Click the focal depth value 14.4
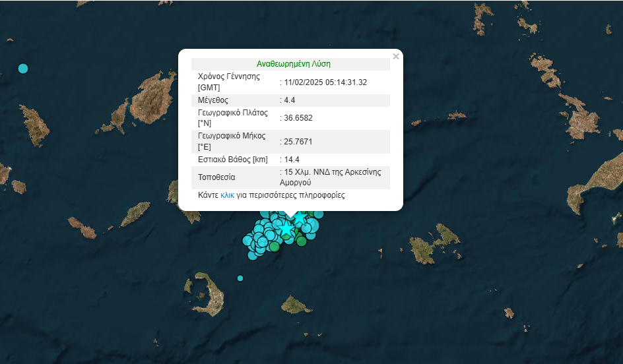 tap(292, 160)
